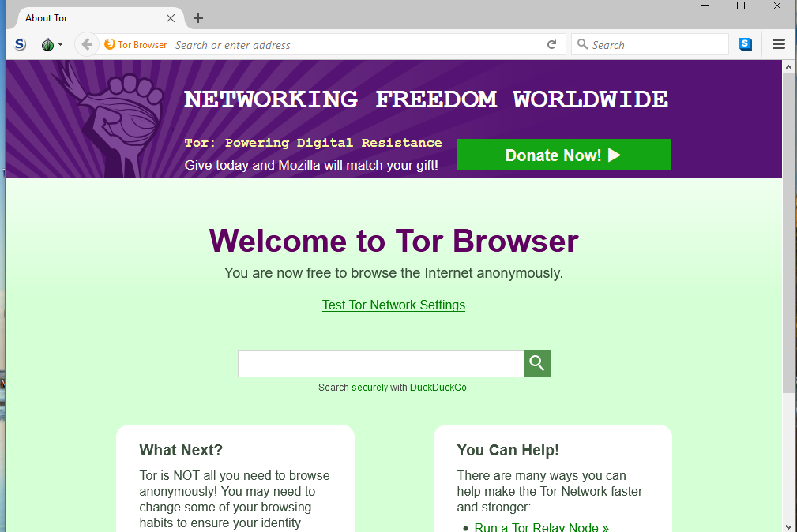Open the Tor onion button menu

tap(51, 45)
